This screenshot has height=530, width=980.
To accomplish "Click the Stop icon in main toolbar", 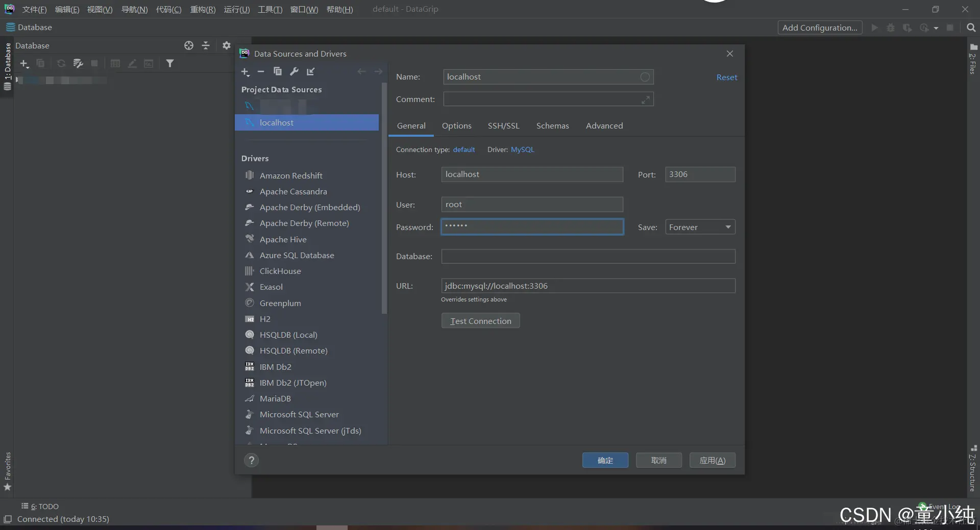I will coord(950,28).
